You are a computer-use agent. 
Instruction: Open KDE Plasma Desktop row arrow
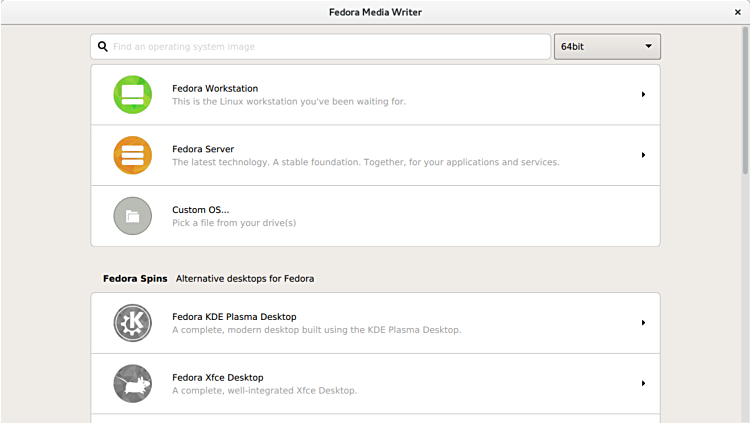[643, 323]
